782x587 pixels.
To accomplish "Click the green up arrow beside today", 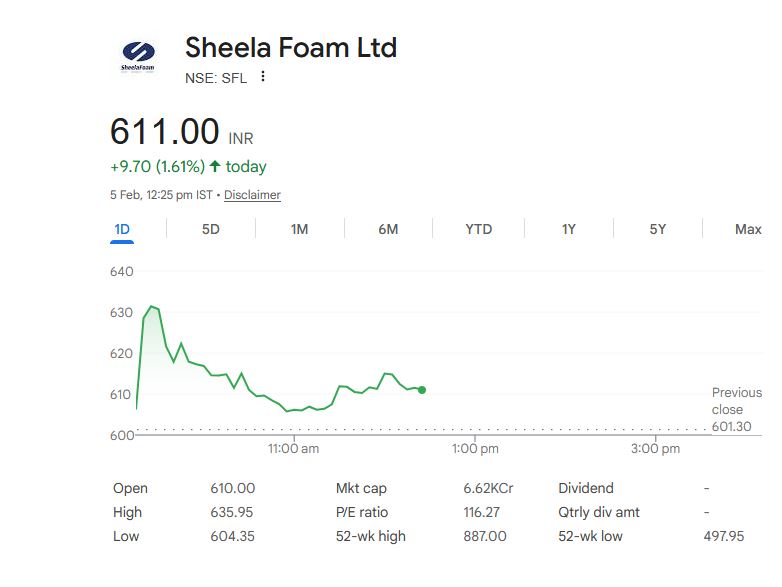I will pos(215,166).
